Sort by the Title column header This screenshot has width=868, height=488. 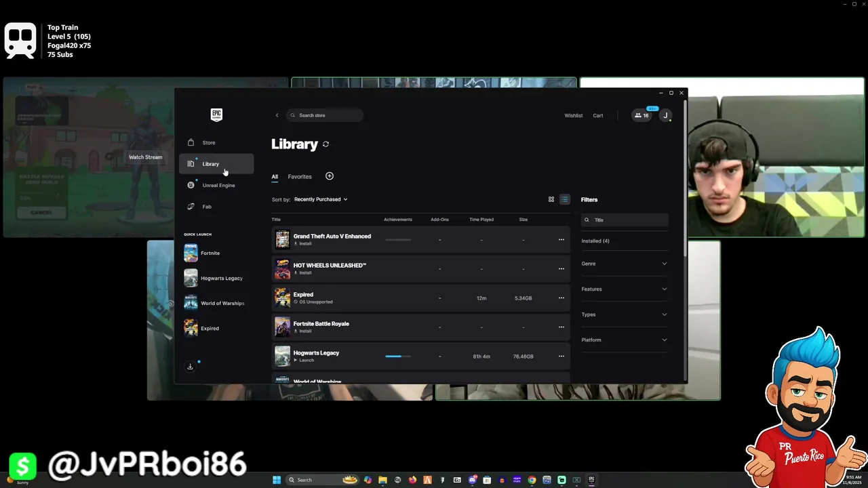[x=276, y=220]
